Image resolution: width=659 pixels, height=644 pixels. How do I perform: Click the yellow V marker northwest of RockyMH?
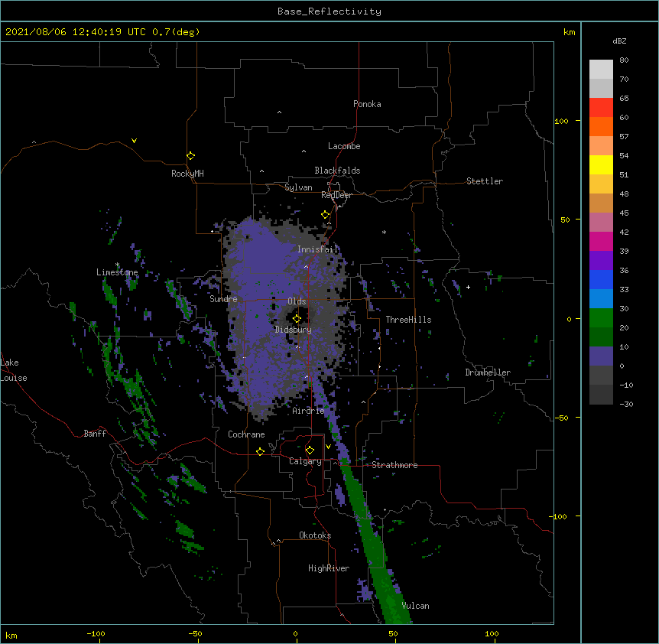[134, 141]
